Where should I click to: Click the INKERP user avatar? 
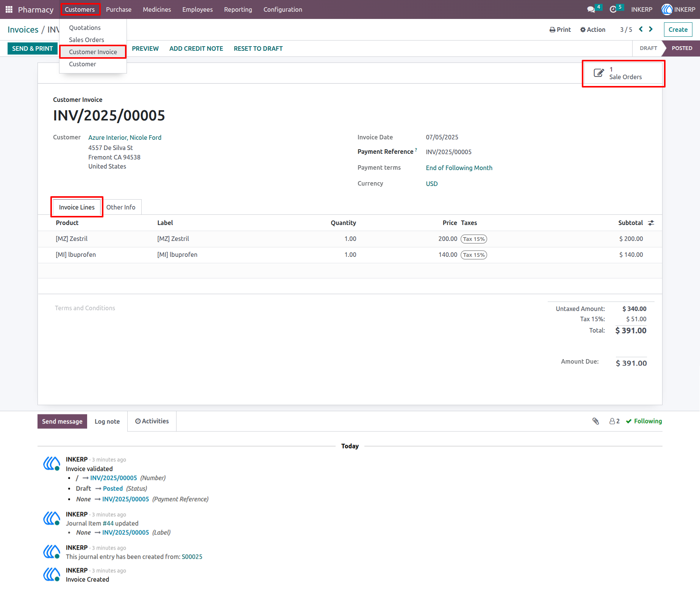(667, 9)
